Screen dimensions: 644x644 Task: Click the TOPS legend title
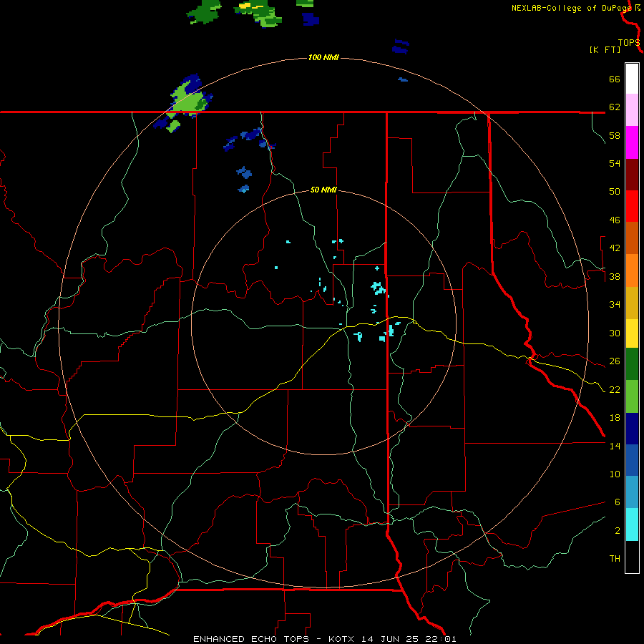click(x=629, y=42)
